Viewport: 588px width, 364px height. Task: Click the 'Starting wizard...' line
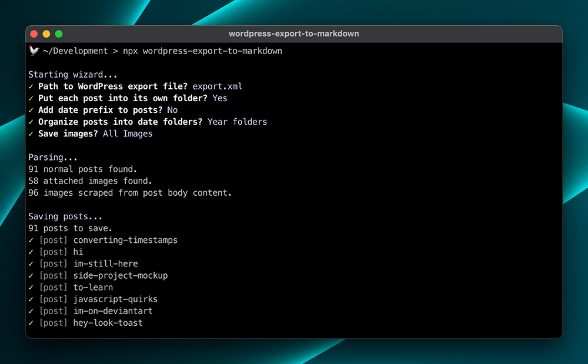click(73, 75)
